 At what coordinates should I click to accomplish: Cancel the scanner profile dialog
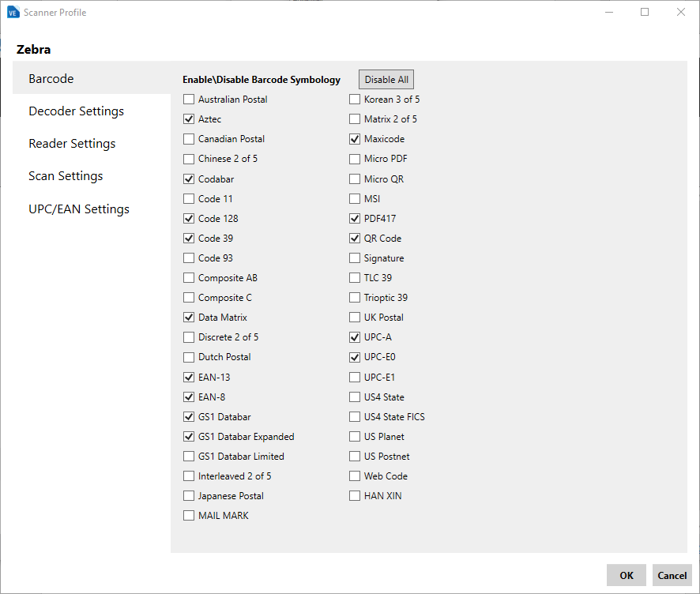(672, 575)
